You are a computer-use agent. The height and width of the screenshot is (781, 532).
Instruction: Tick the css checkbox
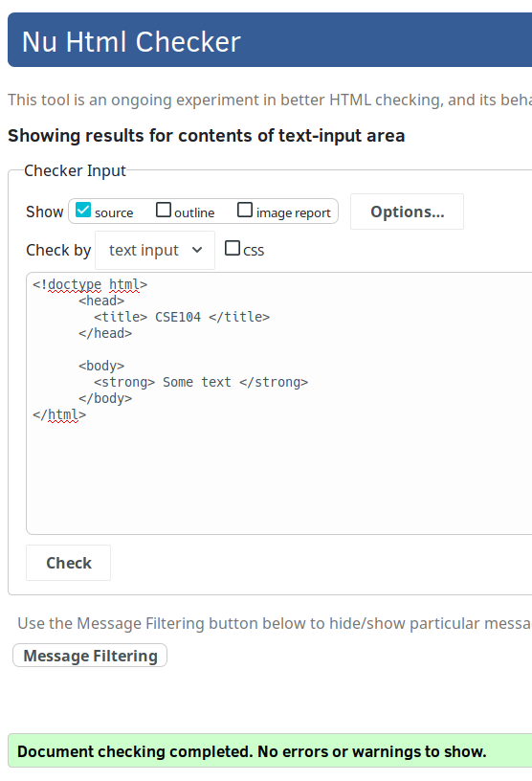tap(233, 248)
